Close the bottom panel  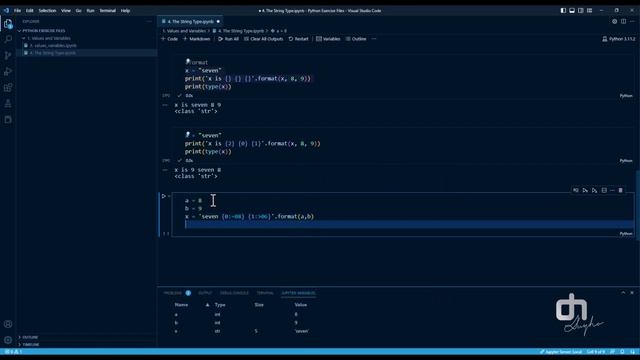coord(632,293)
